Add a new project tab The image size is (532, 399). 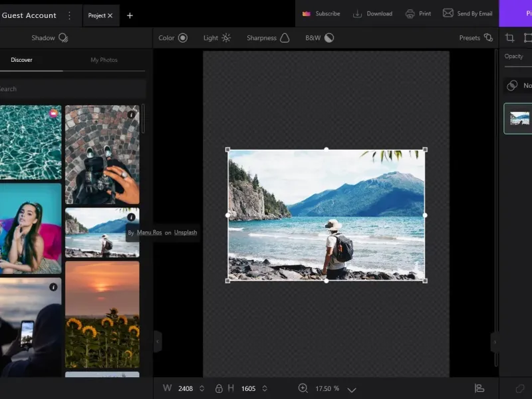[130, 15]
